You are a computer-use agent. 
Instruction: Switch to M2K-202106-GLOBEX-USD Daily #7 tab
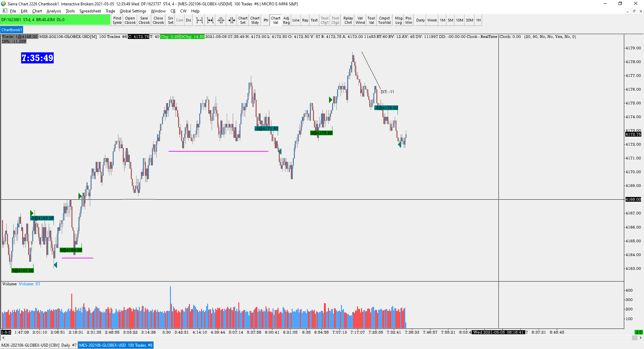pyautogui.click(x=39, y=345)
